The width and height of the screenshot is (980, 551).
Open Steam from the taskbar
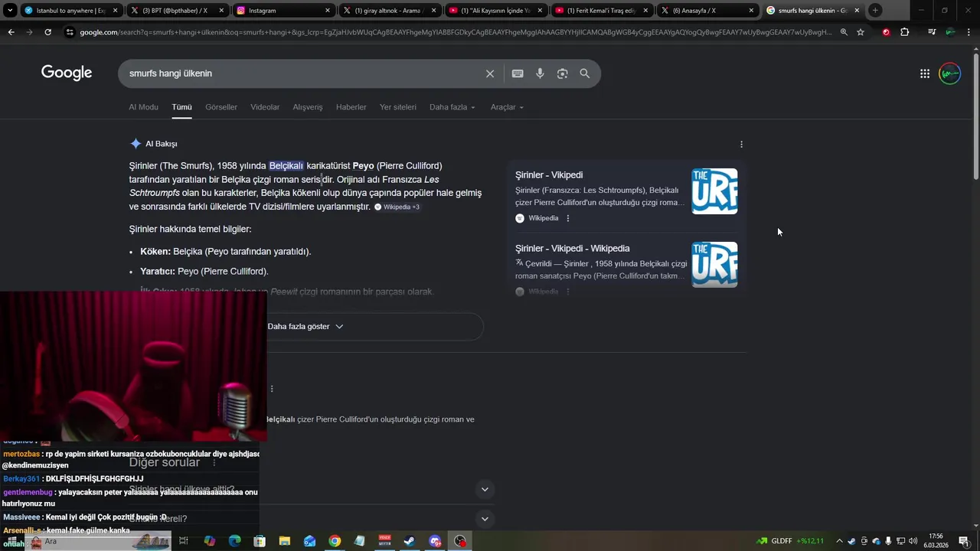[410, 541]
